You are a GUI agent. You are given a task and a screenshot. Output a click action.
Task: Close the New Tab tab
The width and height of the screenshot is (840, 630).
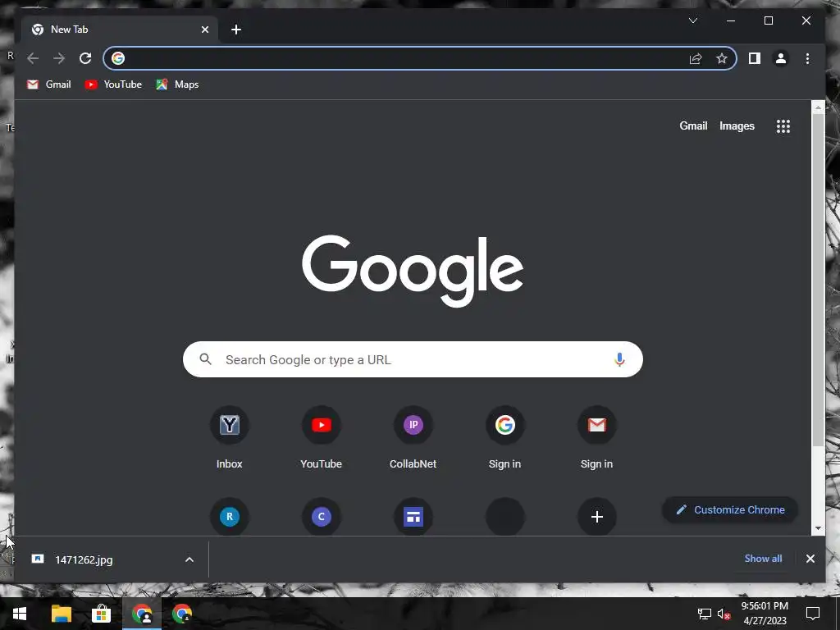point(204,30)
